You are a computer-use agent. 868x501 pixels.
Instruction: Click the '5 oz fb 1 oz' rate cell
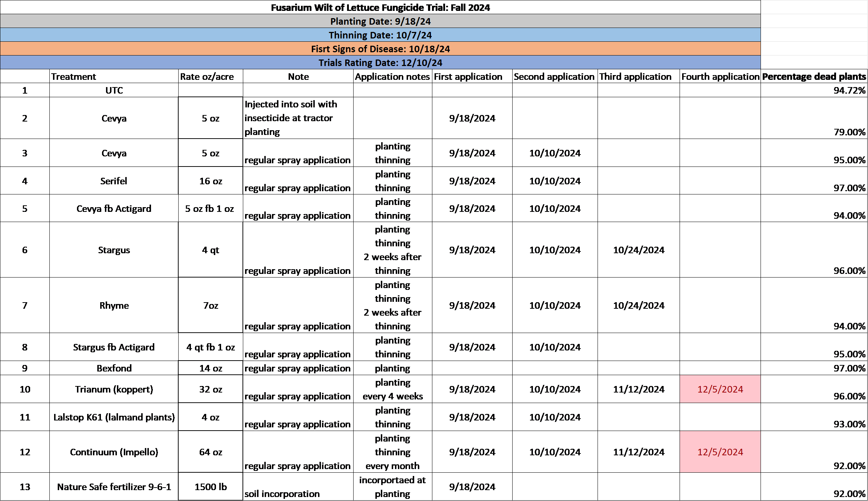click(x=211, y=208)
